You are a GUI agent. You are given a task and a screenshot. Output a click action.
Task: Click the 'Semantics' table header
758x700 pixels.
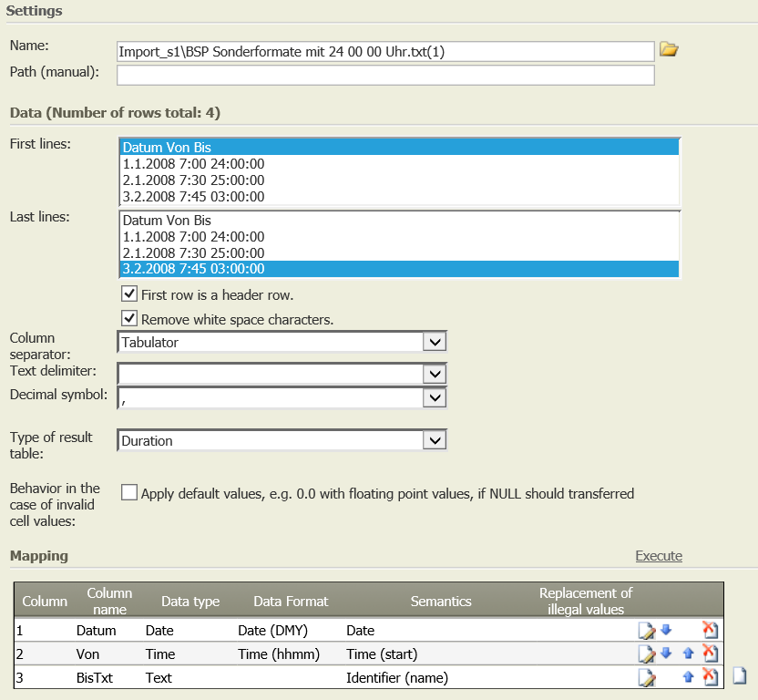tap(441, 602)
